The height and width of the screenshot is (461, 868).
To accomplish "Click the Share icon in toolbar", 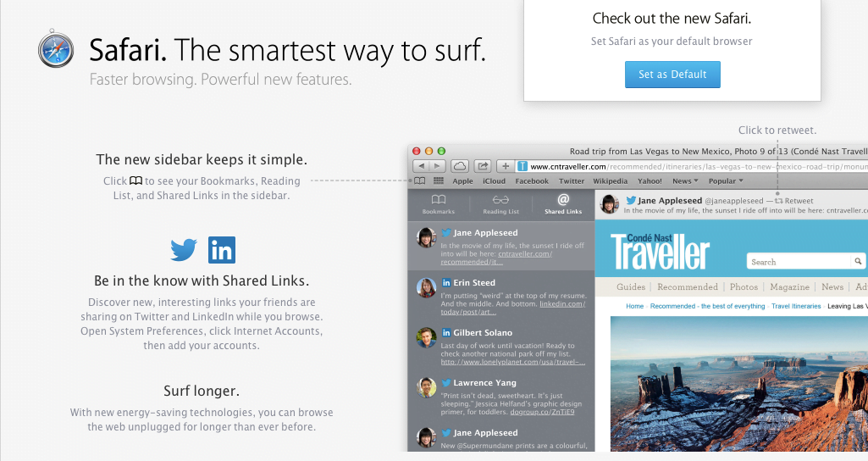I will pyautogui.click(x=483, y=166).
